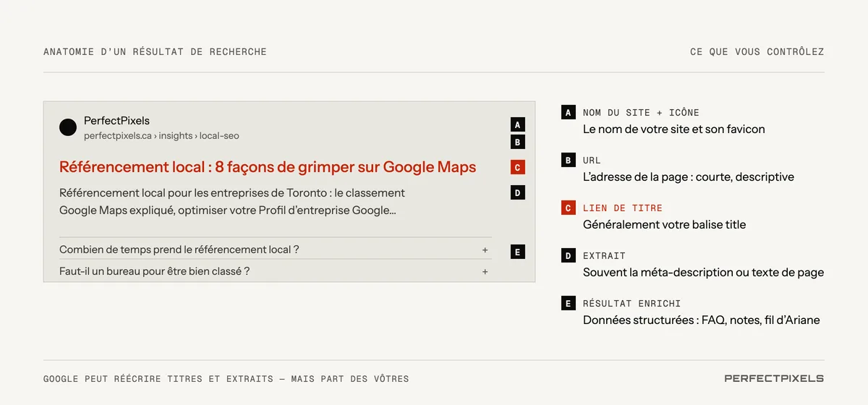Image resolution: width=868 pixels, height=405 pixels.
Task: Click the D badge next to the EXTRAIT legend label
Action: [568, 255]
